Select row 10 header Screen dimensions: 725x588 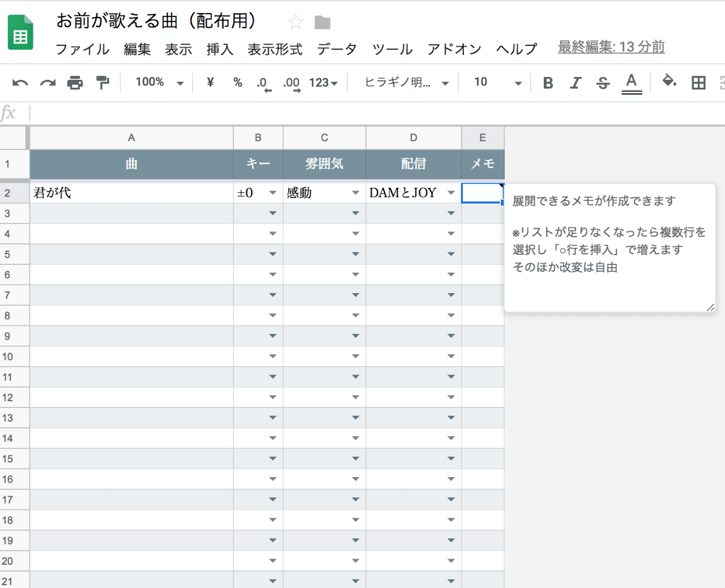click(14, 357)
